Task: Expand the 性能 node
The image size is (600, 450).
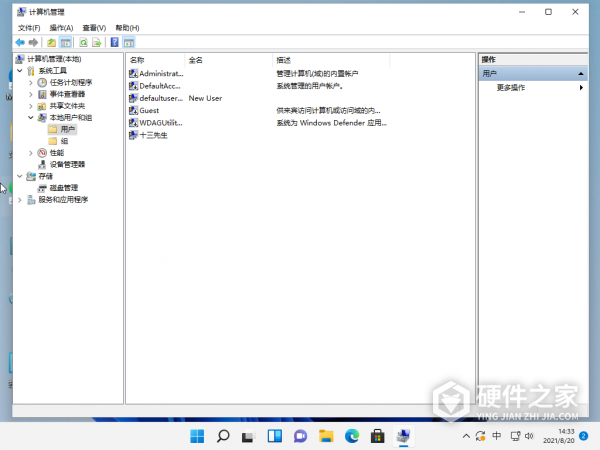Action: [x=31, y=153]
